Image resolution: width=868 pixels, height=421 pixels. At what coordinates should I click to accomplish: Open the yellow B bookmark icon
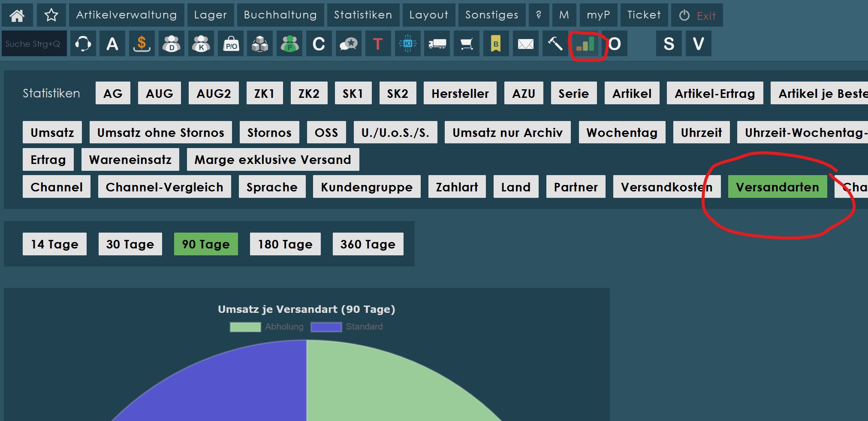tap(496, 43)
